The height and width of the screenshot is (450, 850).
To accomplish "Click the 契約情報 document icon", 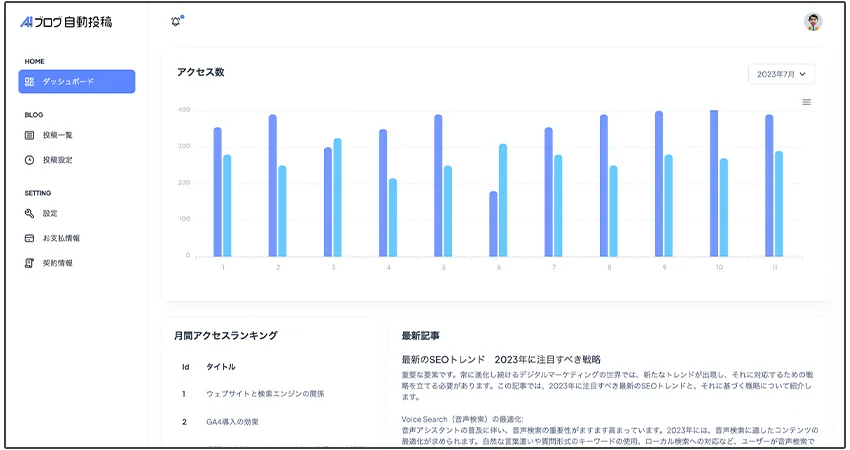I will (x=30, y=263).
